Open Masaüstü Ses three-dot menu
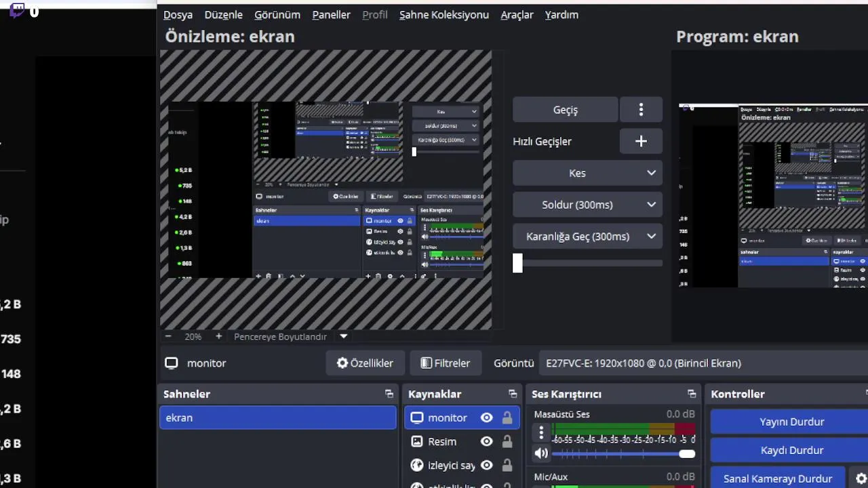Viewport: 868px width, 488px height. point(541,432)
